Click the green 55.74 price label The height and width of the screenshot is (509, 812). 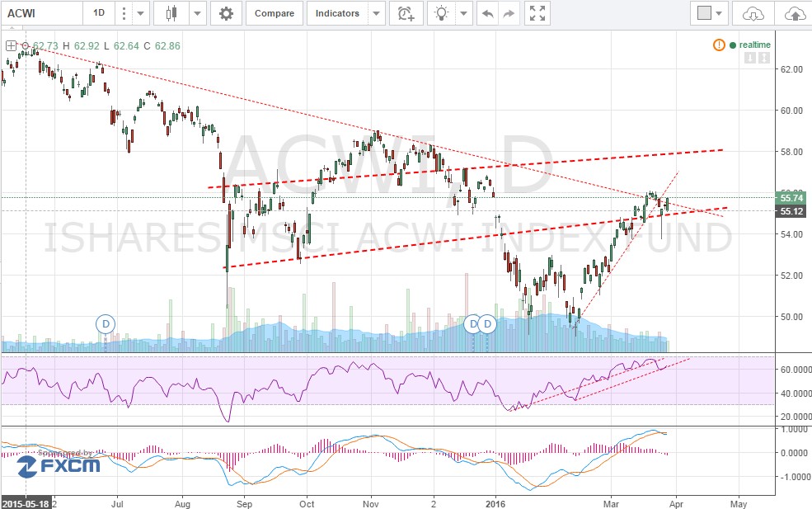point(791,197)
